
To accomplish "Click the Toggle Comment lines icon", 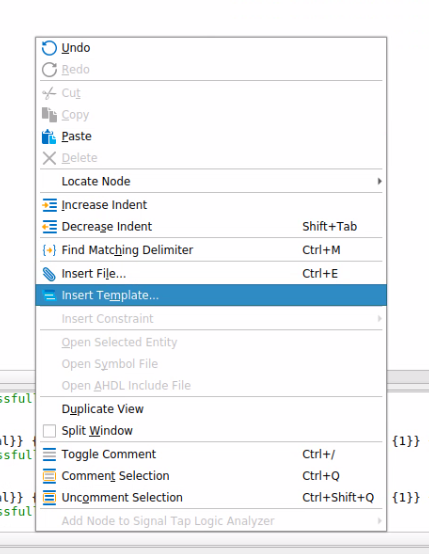I will (49, 454).
